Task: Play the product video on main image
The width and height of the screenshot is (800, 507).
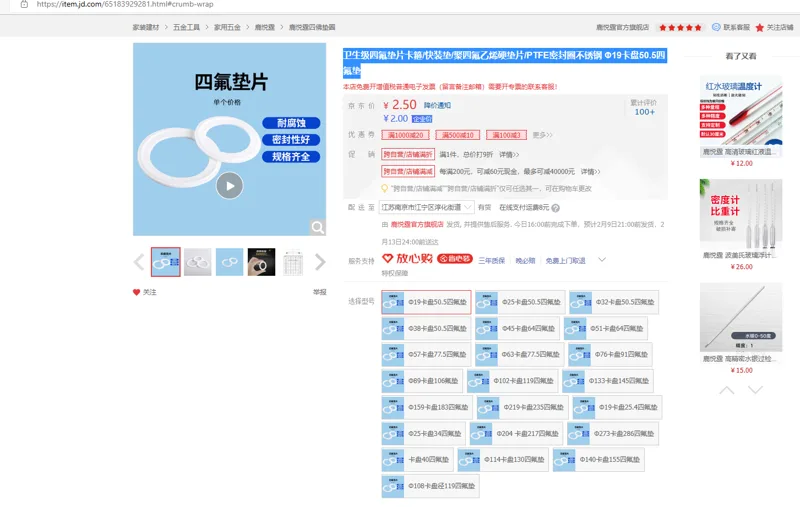Action: [x=230, y=186]
